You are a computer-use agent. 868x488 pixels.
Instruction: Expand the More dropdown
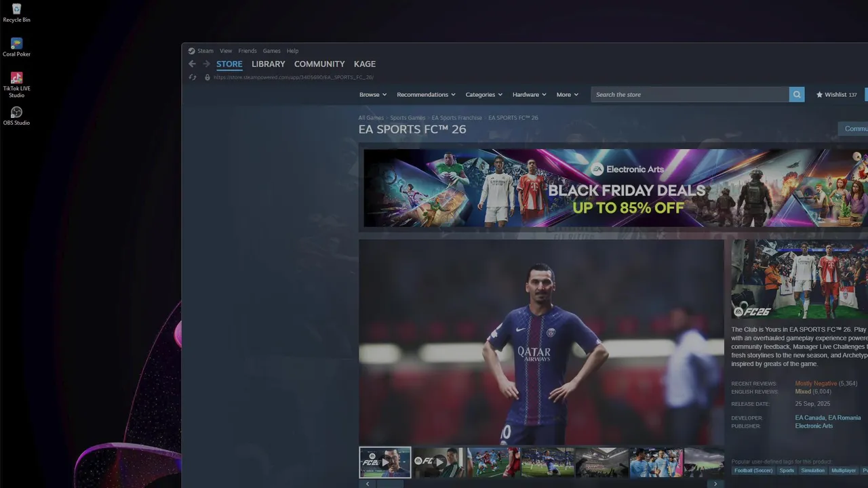point(568,95)
